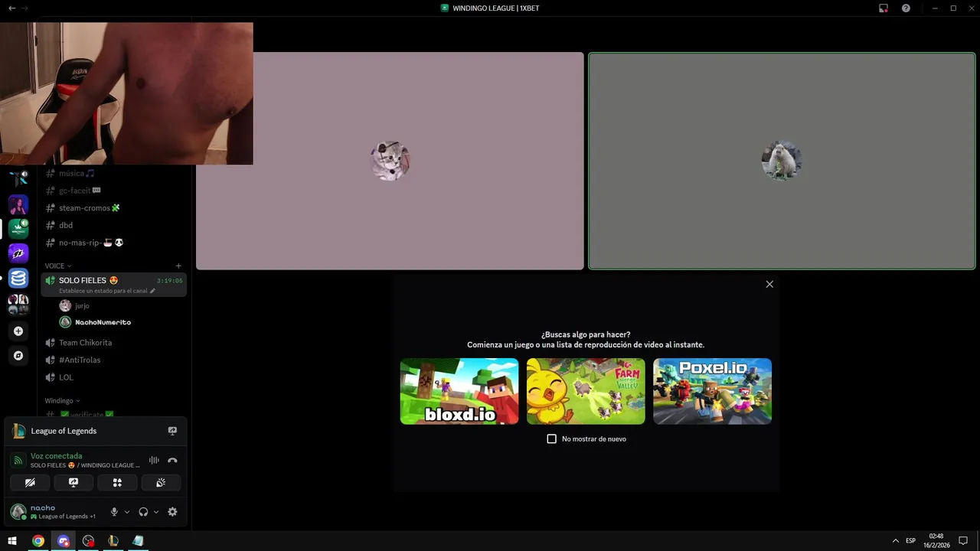The width and height of the screenshot is (980, 551).
Task: Launch the Poxel.io activity
Action: coord(712,391)
